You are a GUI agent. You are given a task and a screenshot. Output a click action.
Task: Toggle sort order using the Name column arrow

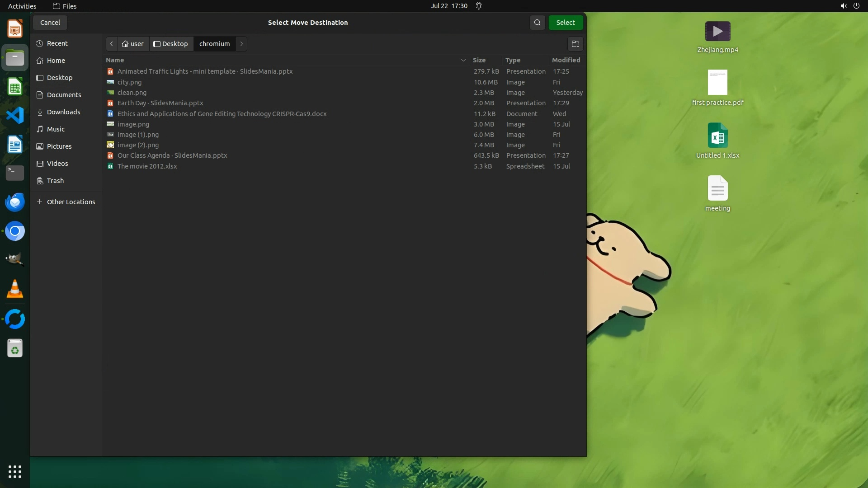coord(463,60)
